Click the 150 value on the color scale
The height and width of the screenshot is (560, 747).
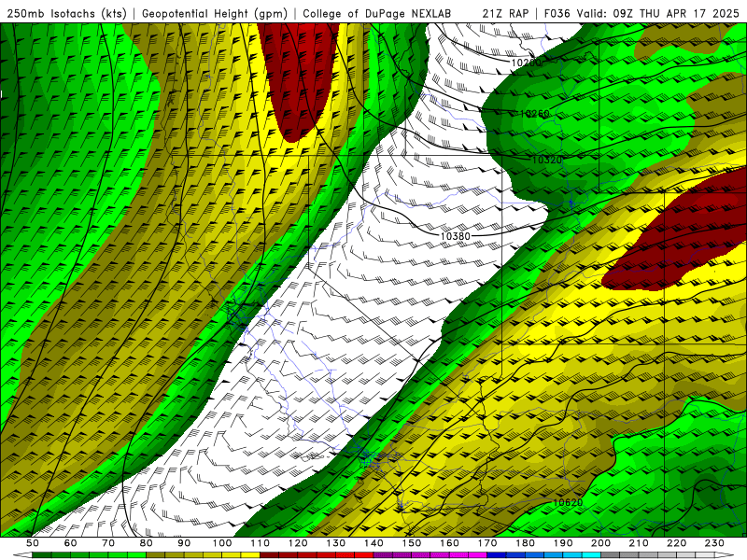[412, 543]
